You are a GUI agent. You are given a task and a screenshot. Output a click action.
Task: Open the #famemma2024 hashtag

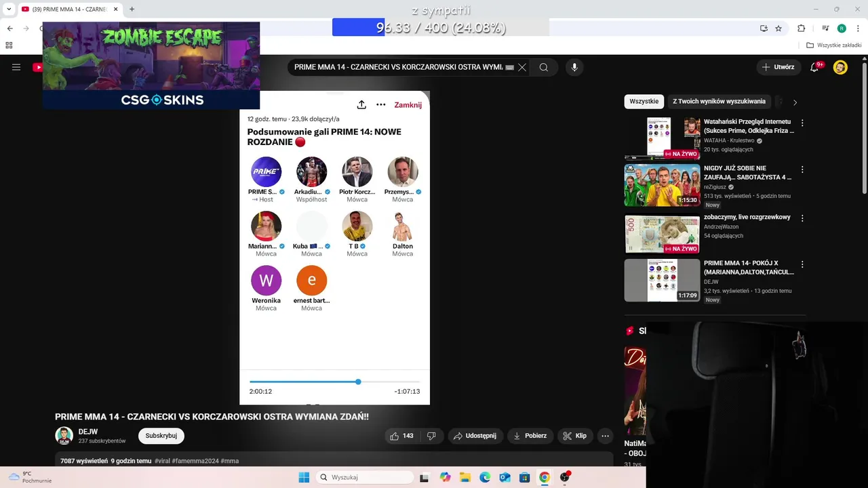click(195, 461)
